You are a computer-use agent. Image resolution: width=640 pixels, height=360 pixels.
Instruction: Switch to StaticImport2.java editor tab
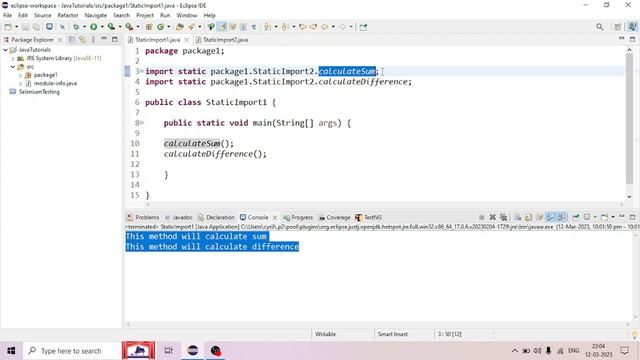(x=222, y=40)
